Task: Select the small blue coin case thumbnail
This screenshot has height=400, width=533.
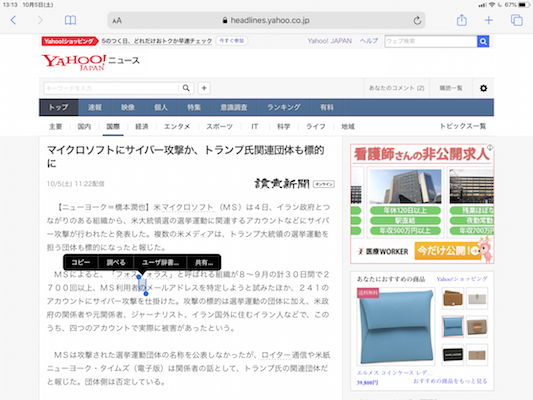Action: click(x=453, y=327)
